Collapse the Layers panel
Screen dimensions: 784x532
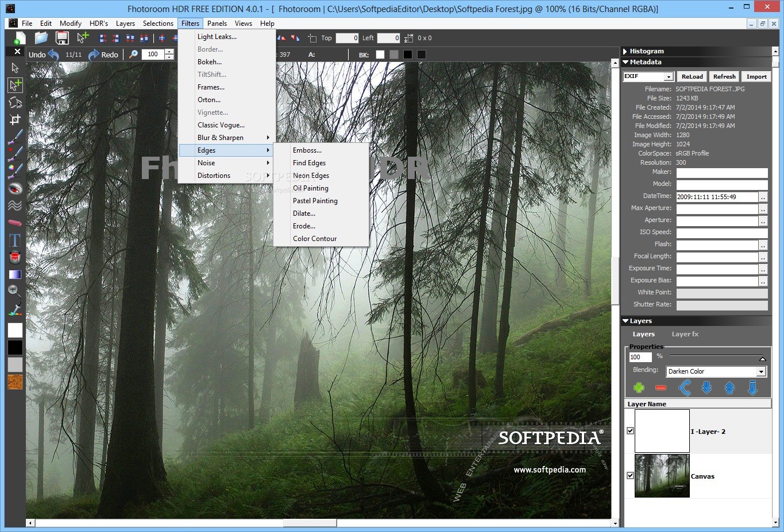coord(625,321)
